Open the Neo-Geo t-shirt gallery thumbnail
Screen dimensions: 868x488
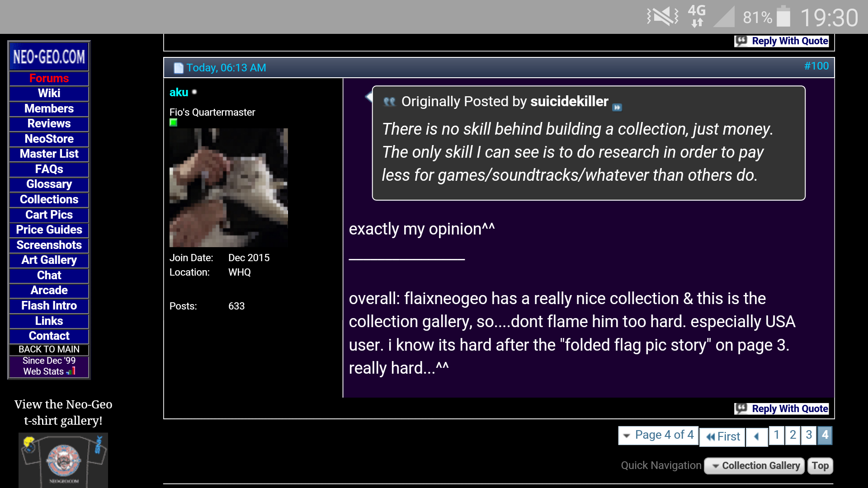[x=63, y=460]
